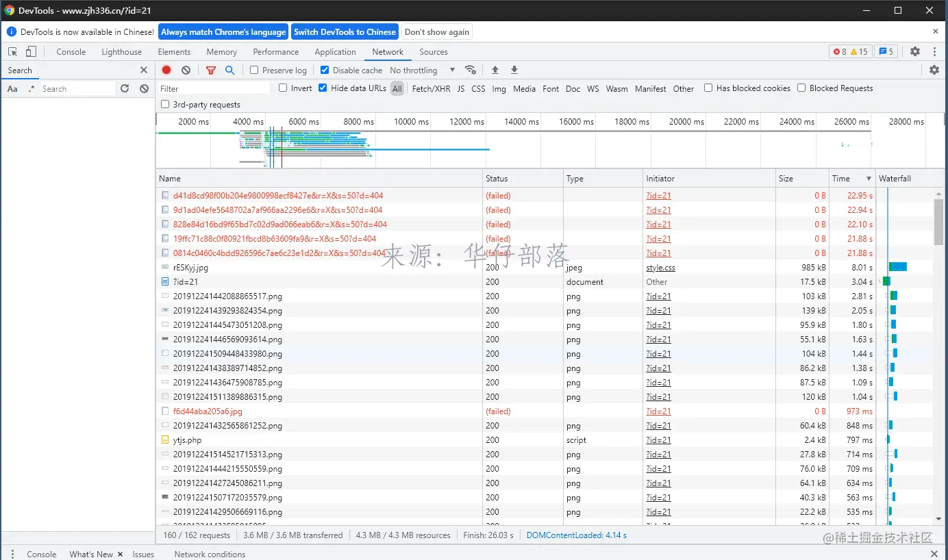Click the 6000 ms timeline overview mark
Image resolution: width=948 pixels, height=560 pixels.
point(303,122)
